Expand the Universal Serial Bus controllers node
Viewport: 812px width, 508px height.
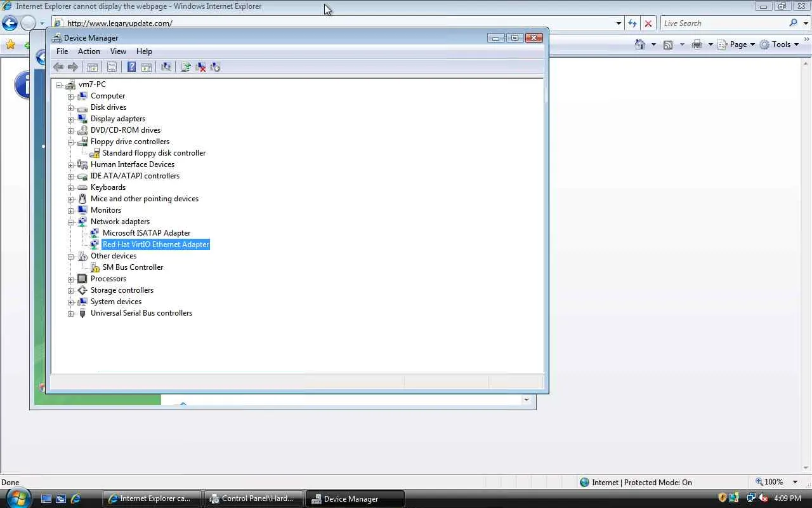71,313
